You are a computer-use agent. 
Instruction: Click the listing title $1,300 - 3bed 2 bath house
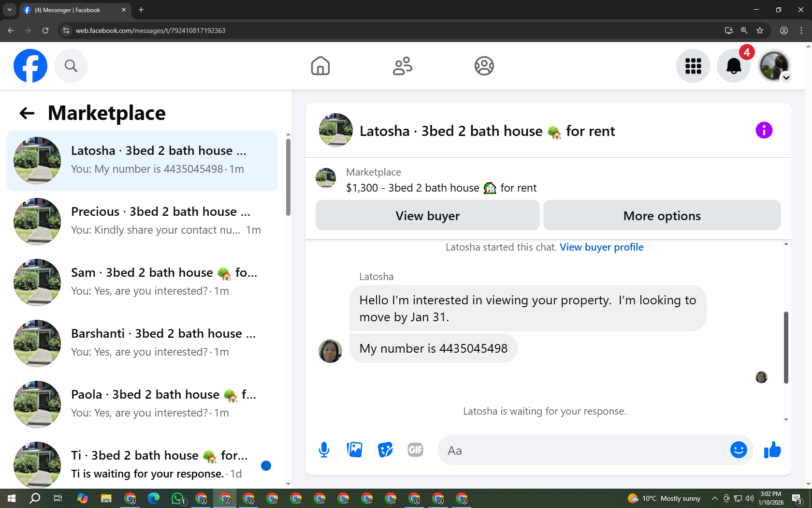[x=441, y=188]
